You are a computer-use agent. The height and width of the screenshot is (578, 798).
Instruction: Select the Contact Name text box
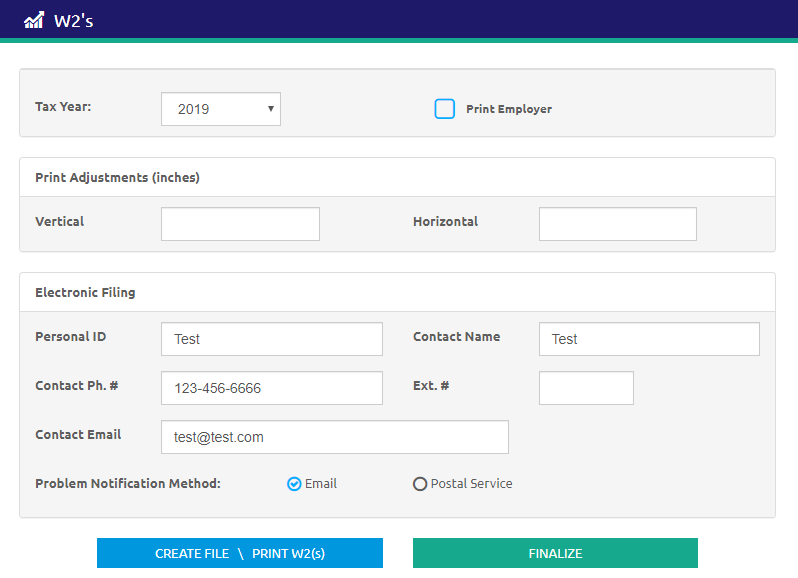coord(648,339)
